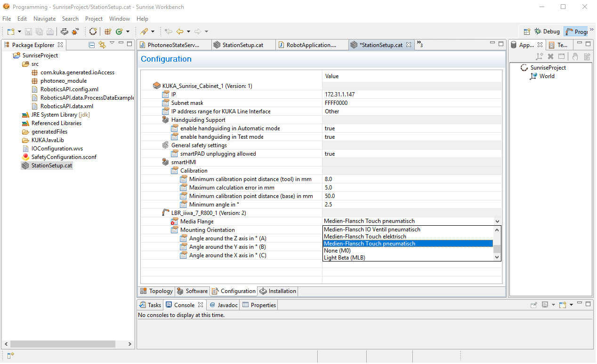Switch to the Debug perspective

pos(547,32)
